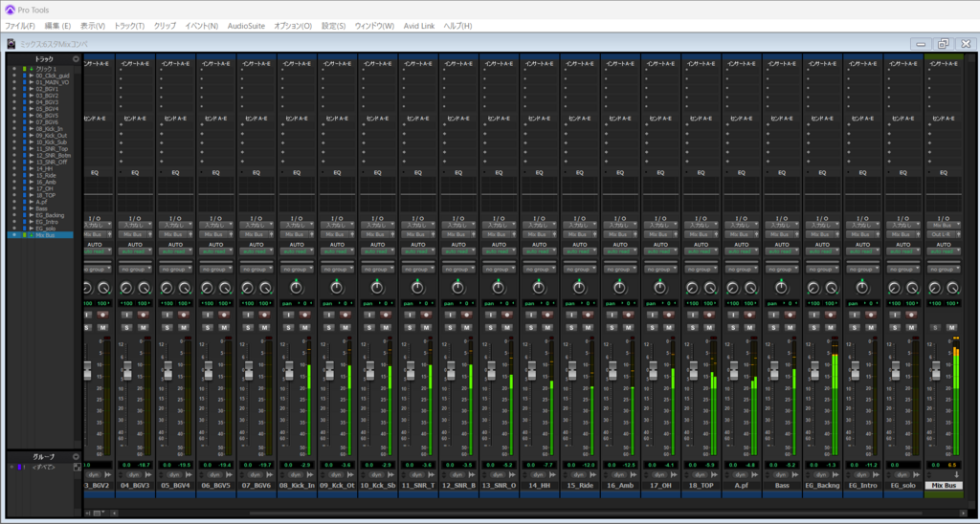
Task: Record-enable the EG_Intro track
Action: pyautogui.click(x=870, y=314)
